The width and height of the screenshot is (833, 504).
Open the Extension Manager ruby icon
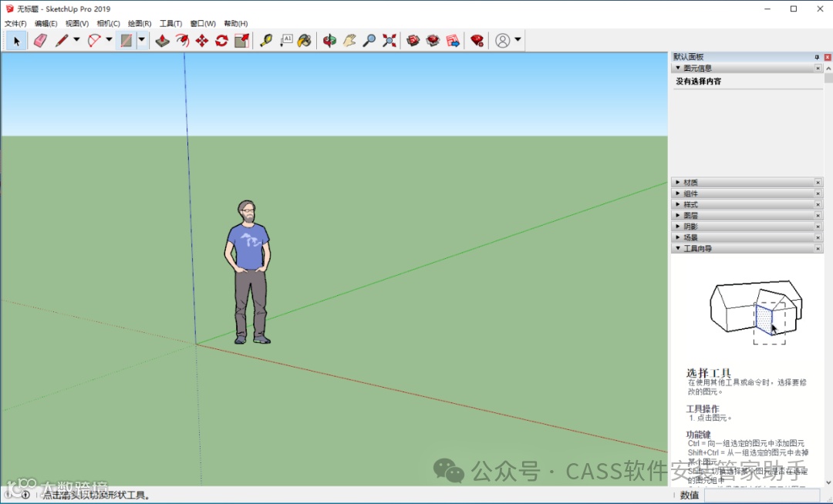click(477, 40)
